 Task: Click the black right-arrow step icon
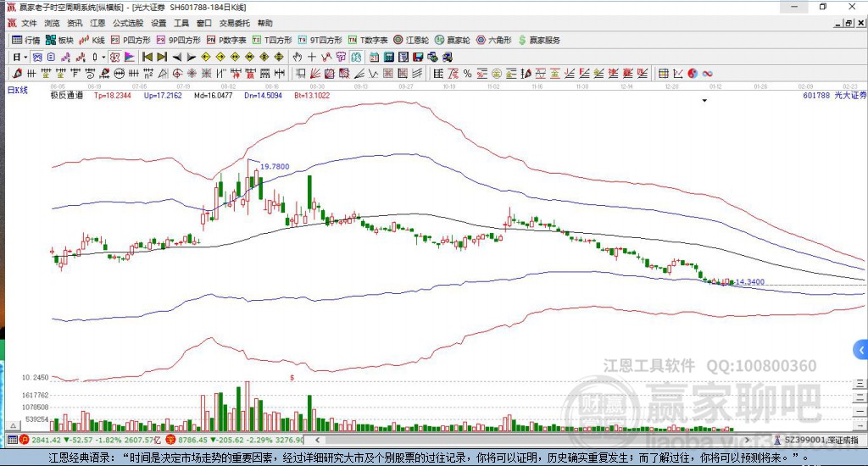click(x=191, y=57)
